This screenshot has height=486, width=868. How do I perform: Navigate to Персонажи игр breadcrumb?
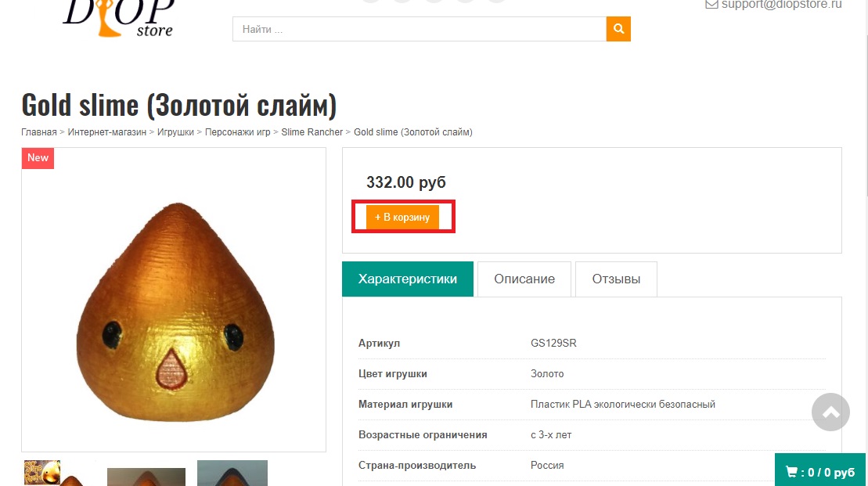(237, 132)
